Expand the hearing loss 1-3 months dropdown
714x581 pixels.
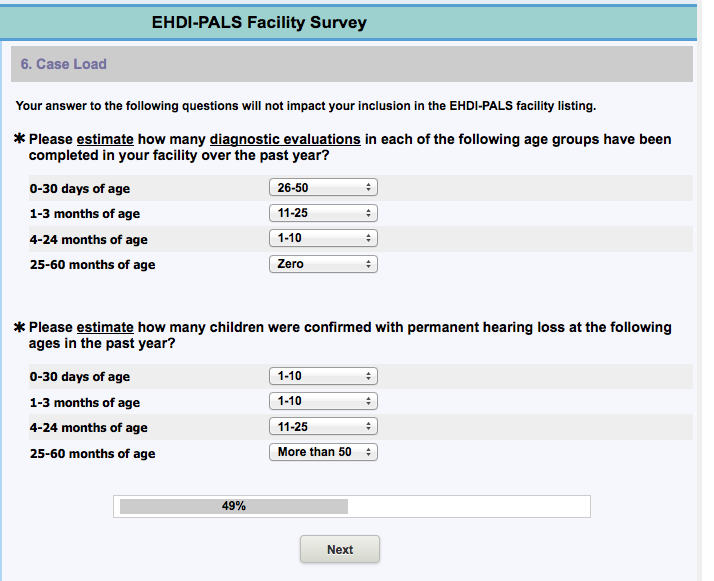(x=323, y=401)
